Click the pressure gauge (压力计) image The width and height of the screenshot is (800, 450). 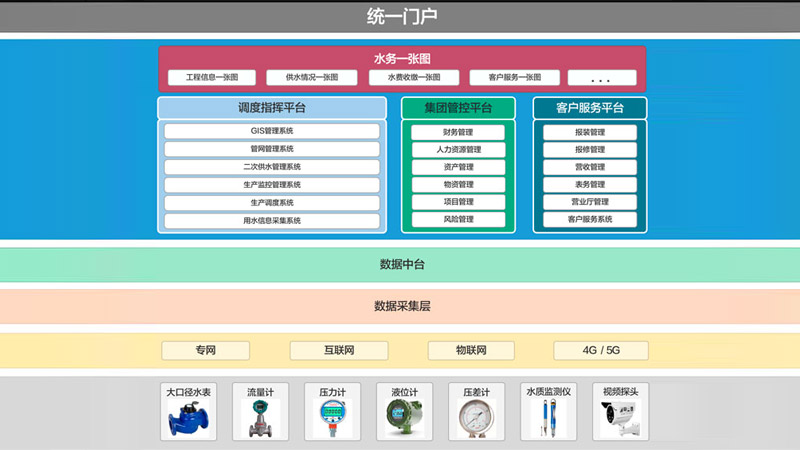332,419
